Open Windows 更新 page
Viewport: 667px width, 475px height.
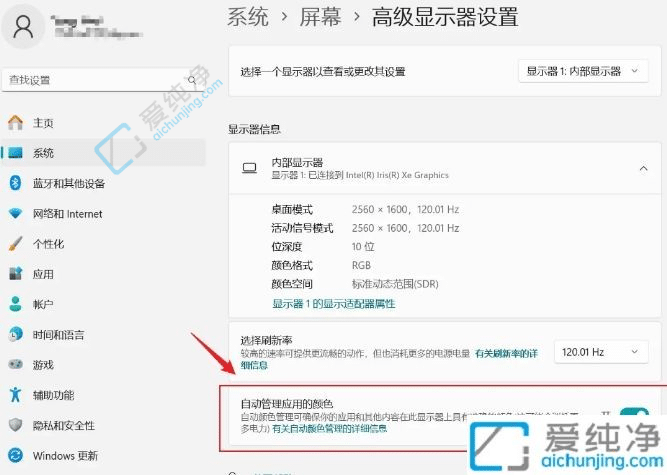tap(66, 456)
